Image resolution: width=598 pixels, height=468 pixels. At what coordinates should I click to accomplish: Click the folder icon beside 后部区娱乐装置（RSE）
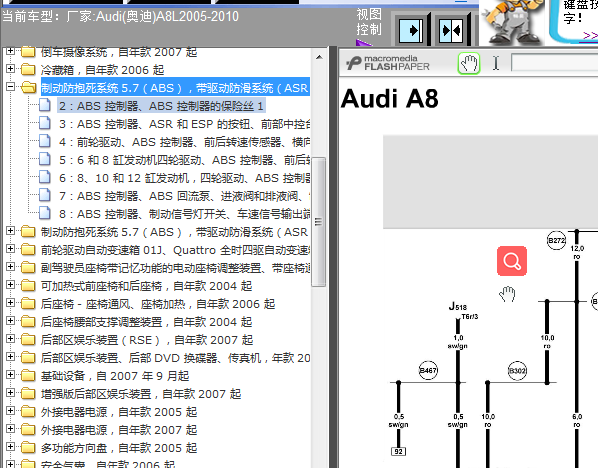coord(28,340)
